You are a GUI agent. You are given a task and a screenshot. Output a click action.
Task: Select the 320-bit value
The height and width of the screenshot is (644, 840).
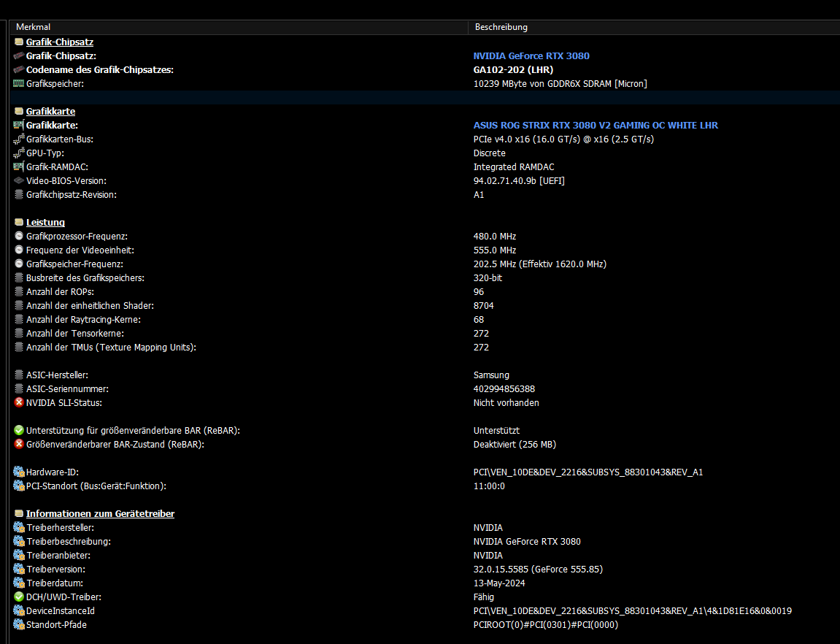(x=488, y=278)
